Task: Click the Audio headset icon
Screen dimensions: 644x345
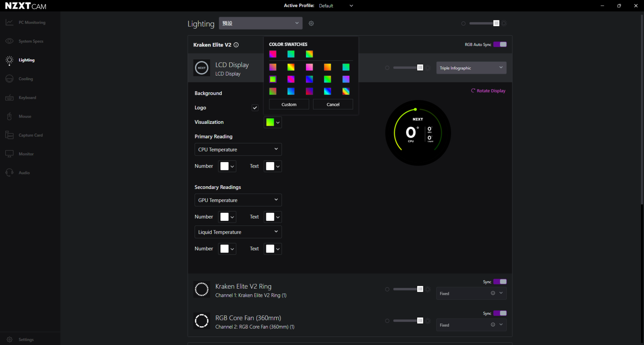Action: click(10, 173)
